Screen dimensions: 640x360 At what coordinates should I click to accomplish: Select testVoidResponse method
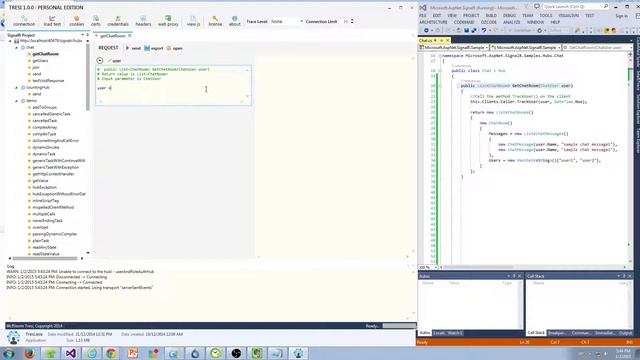click(x=48, y=81)
